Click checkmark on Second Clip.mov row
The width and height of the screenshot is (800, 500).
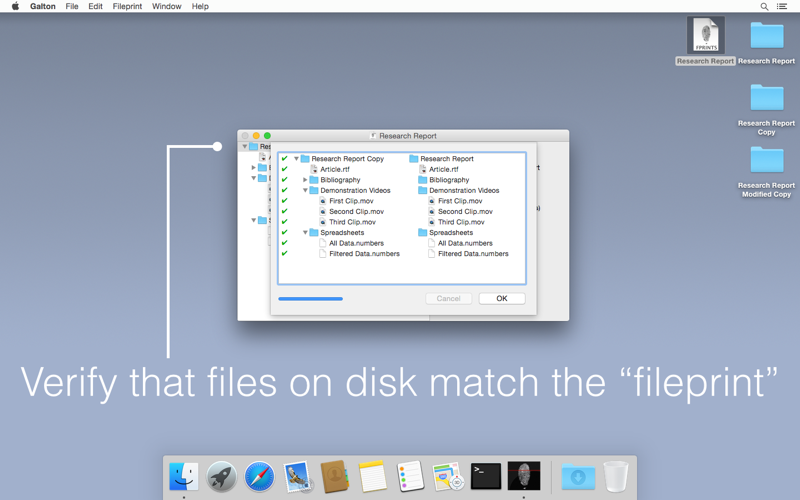point(285,211)
